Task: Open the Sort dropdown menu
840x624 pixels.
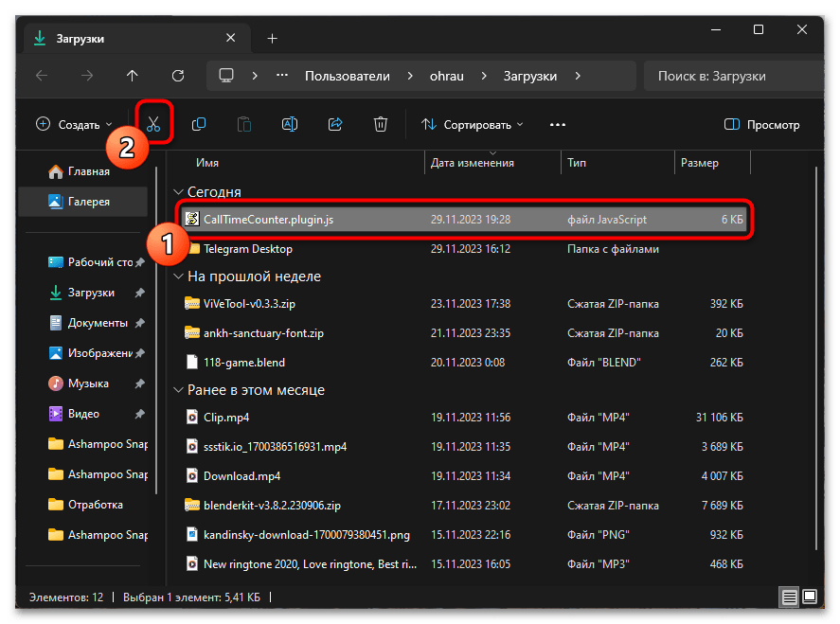Action: pyautogui.click(x=473, y=124)
